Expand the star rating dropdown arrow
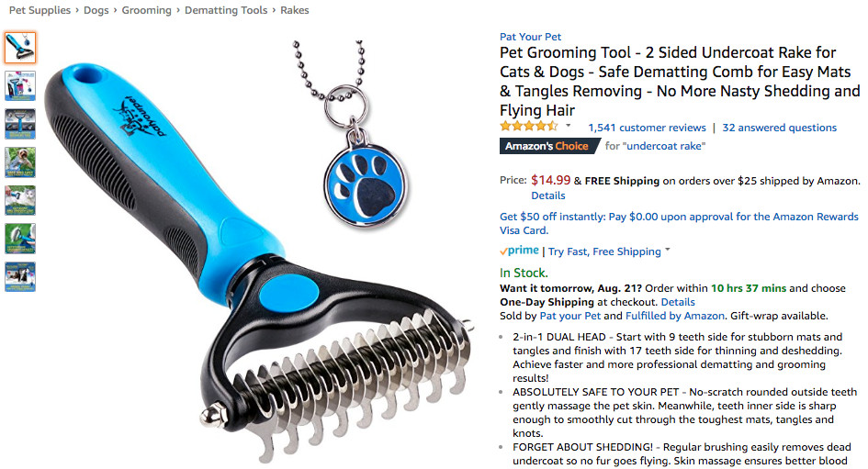The width and height of the screenshot is (868, 469). click(x=568, y=126)
